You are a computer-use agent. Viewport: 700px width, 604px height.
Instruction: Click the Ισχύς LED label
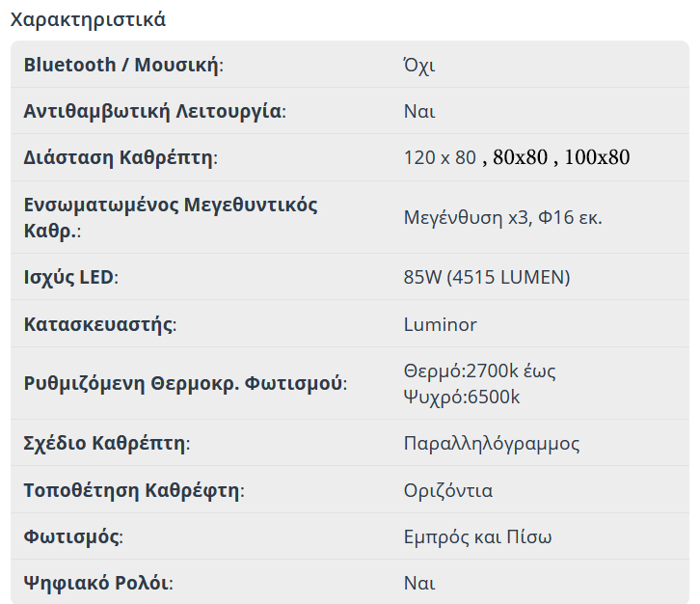tap(70, 278)
